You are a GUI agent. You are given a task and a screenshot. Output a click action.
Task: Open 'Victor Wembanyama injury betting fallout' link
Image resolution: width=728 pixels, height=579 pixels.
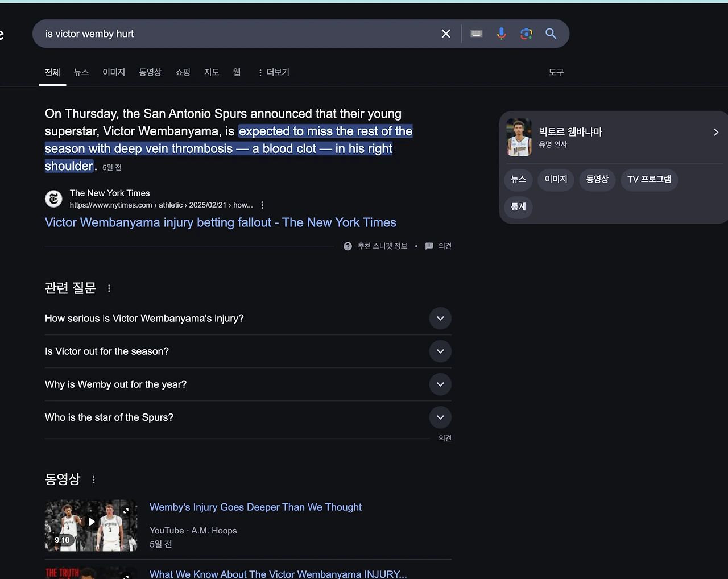point(221,222)
